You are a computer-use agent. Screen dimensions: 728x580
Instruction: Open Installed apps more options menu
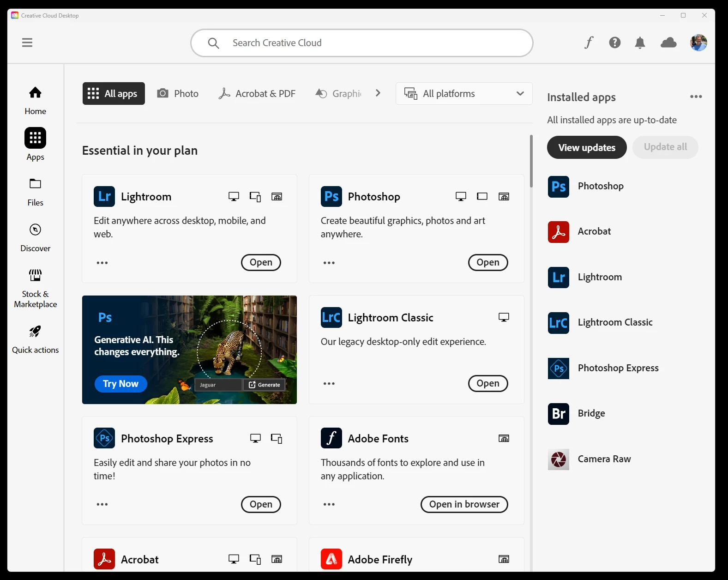coord(696,97)
